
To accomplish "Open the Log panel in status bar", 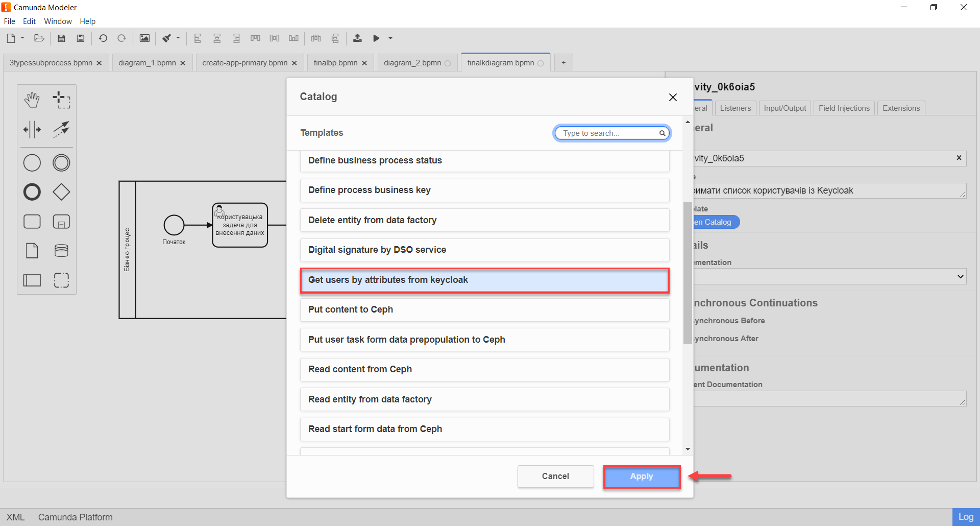I will coord(966,517).
